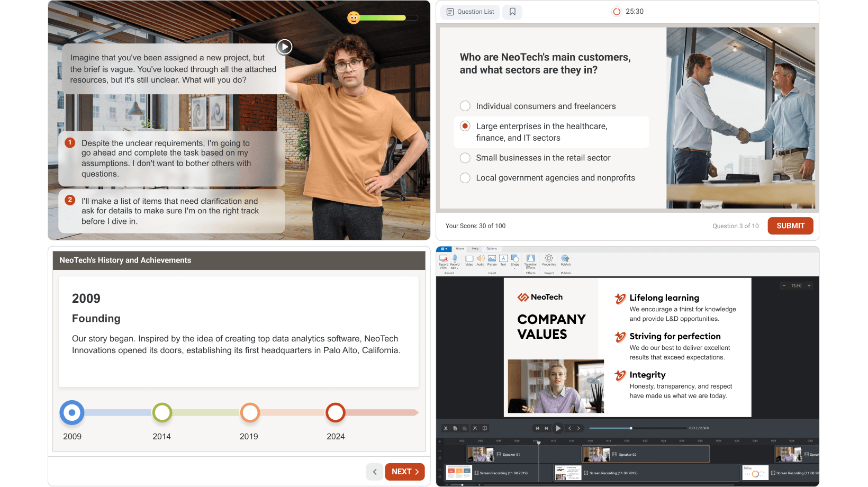The width and height of the screenshot is (868, 487).
Task: Step one frame backward
Action: [569, 428]
